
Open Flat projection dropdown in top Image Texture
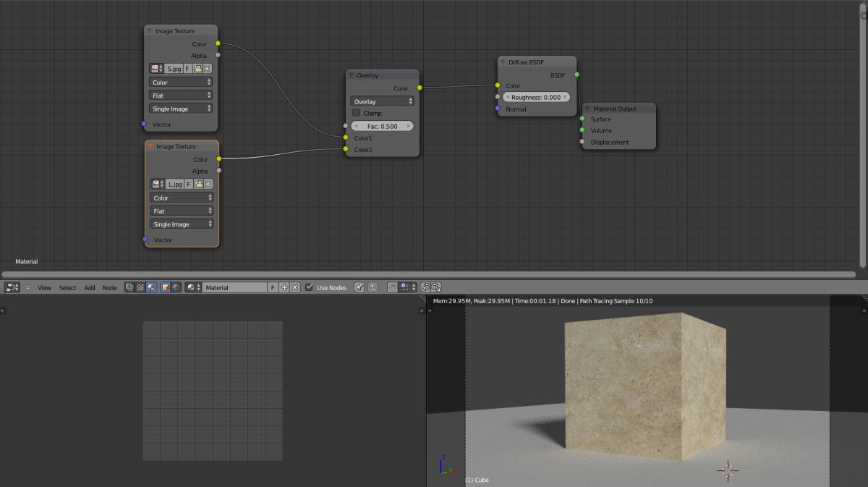click(x=181, y=96)
